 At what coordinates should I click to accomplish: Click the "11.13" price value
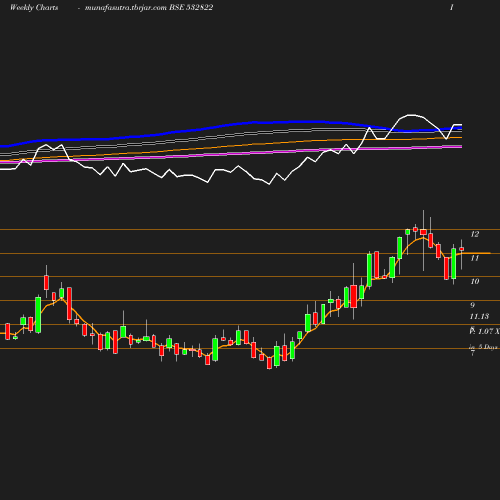[x=479, y=316]
